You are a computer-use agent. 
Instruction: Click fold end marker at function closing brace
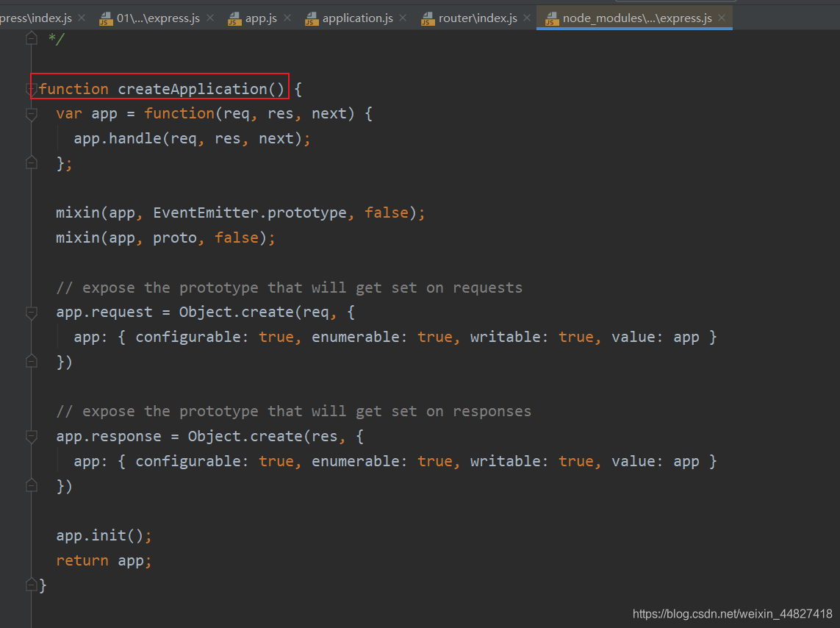coord(32,585)
